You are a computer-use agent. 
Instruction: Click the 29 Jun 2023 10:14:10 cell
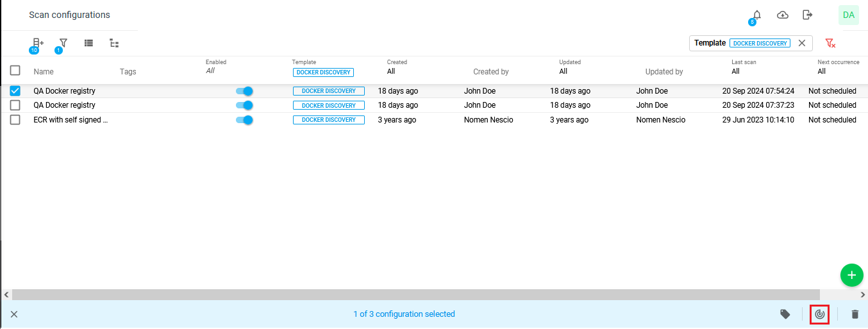tap(758, 120)
